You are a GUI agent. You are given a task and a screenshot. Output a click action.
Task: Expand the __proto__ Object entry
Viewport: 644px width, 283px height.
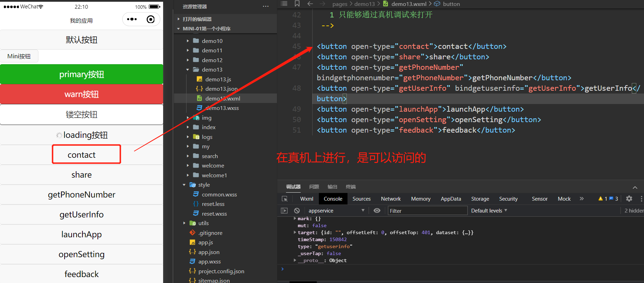(295, 260)
